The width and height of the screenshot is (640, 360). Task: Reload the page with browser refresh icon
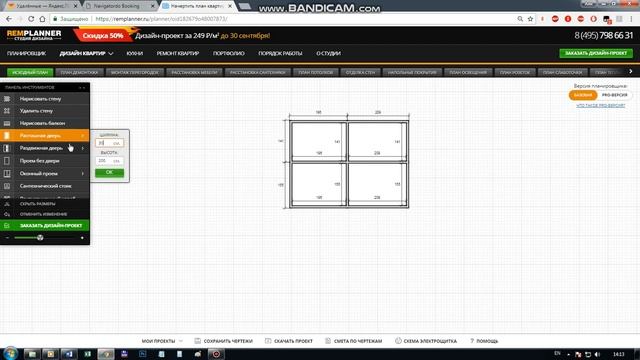31,19
